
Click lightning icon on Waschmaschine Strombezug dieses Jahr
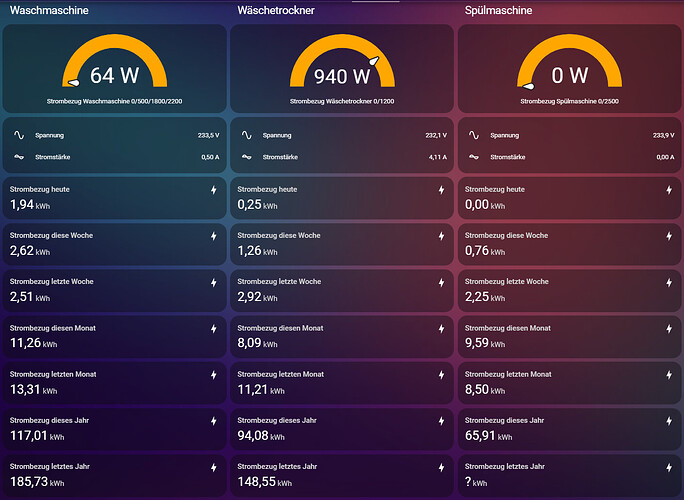point(214,421)
